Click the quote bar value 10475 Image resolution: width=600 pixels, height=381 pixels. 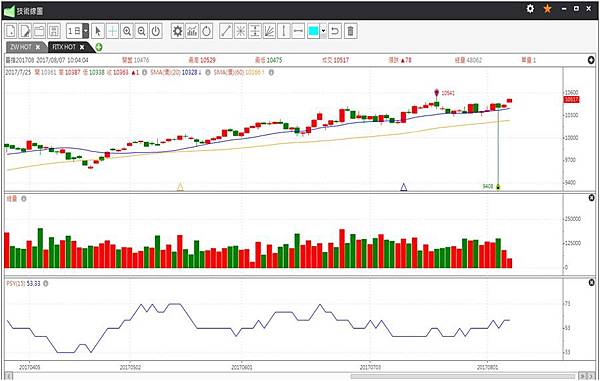coord(274,60)
